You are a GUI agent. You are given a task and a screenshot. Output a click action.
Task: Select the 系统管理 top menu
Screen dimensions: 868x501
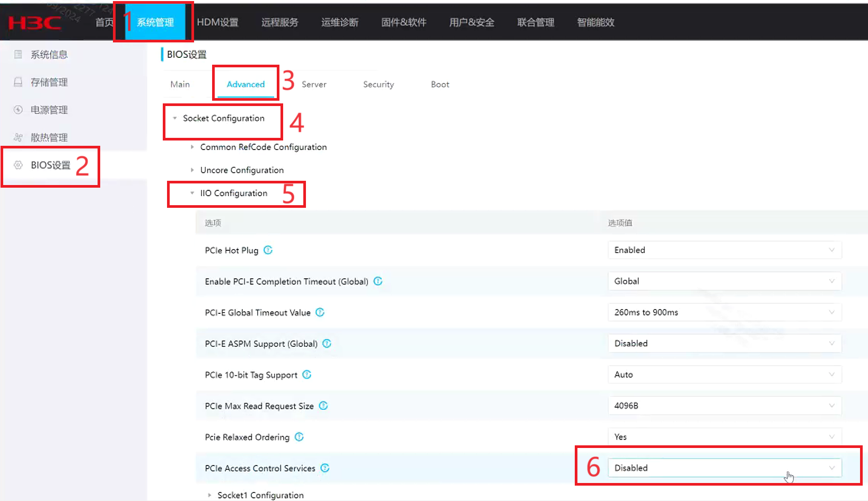click(x=155, y=22)
